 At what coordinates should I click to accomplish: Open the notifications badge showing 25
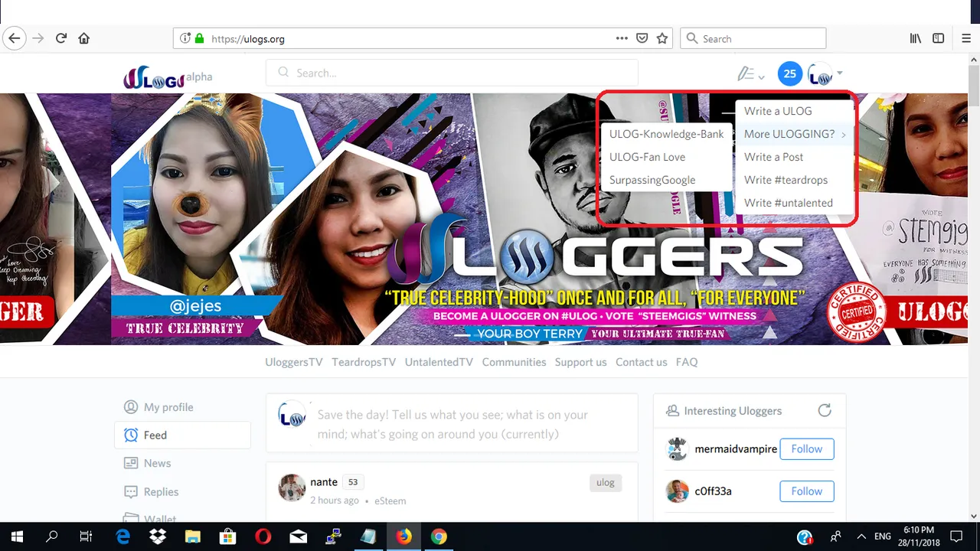click(x=790, y=74)
